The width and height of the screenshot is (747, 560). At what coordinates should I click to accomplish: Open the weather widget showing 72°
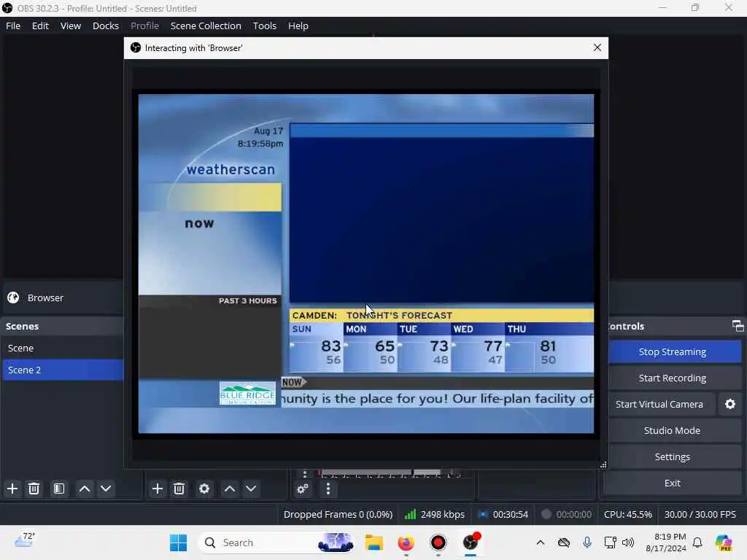pyautogui.click(x=24, y=540)
